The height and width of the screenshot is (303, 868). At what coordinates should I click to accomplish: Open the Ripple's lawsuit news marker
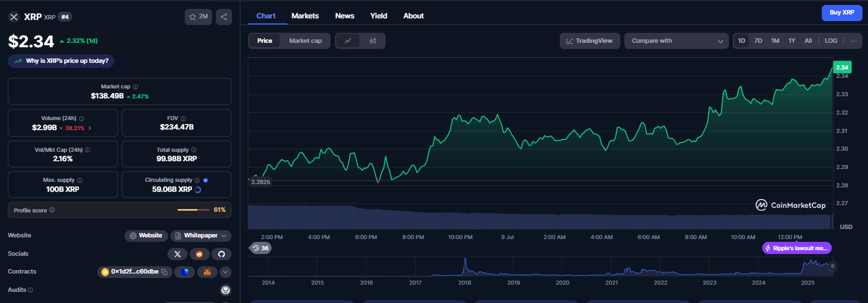(x=797, y=248)
